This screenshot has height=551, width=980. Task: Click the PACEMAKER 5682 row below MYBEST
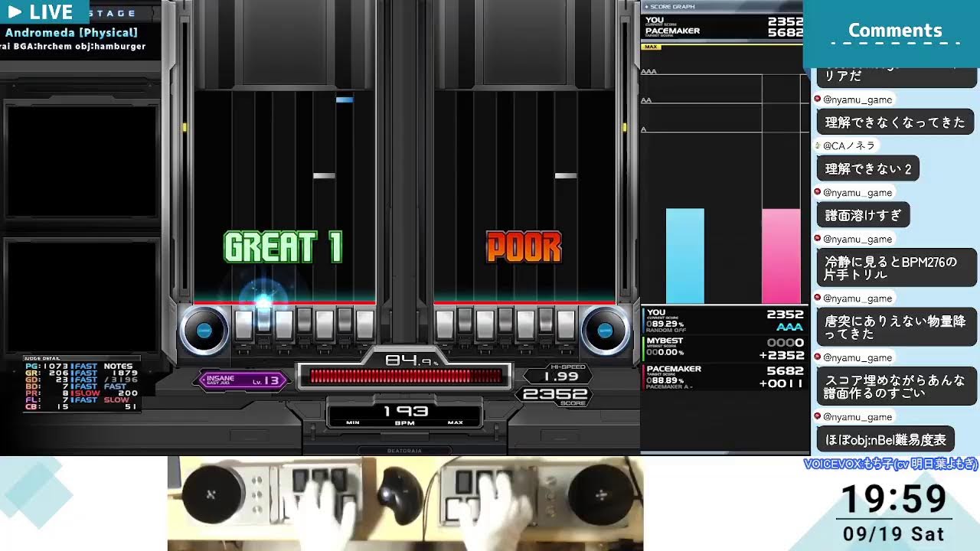(724, 377)
